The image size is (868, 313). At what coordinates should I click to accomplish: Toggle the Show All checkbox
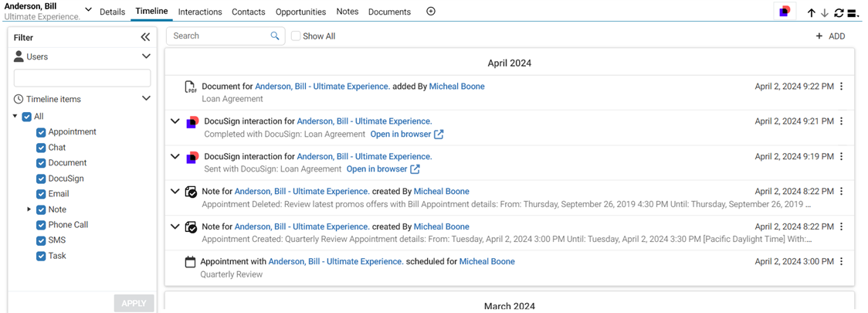coord(297,36)
